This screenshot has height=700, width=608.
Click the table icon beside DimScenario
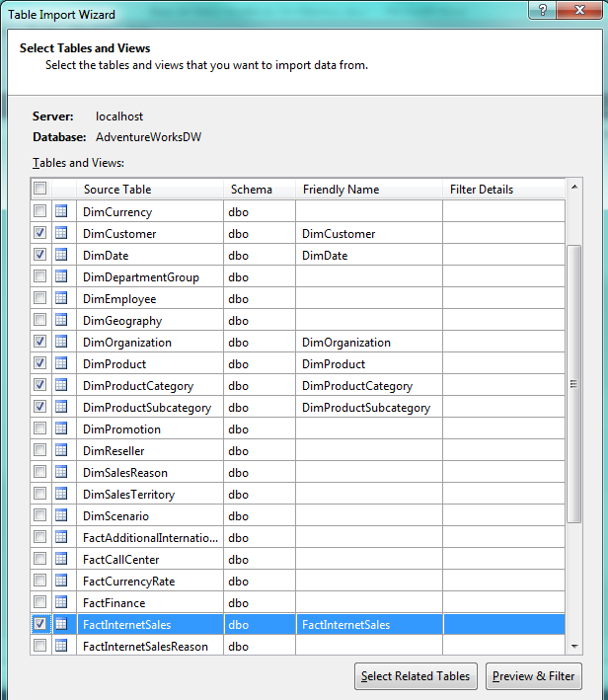pos(61,516)
